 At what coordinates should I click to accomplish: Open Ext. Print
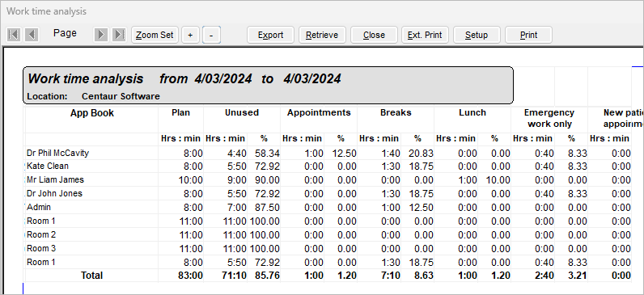click(x=425, y=35)
